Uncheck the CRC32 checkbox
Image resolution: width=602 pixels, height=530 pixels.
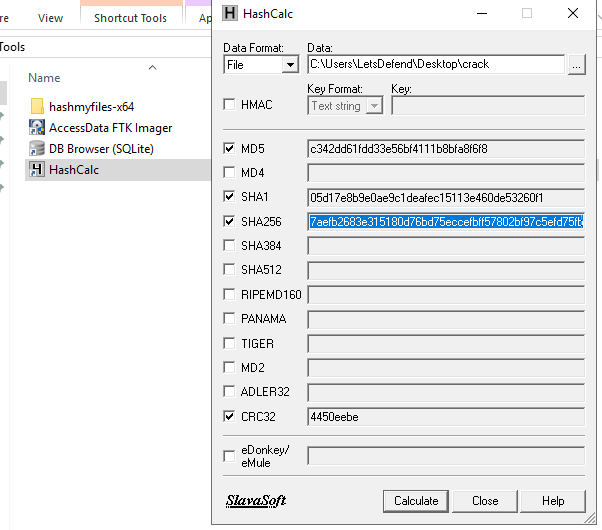(229, 416)
